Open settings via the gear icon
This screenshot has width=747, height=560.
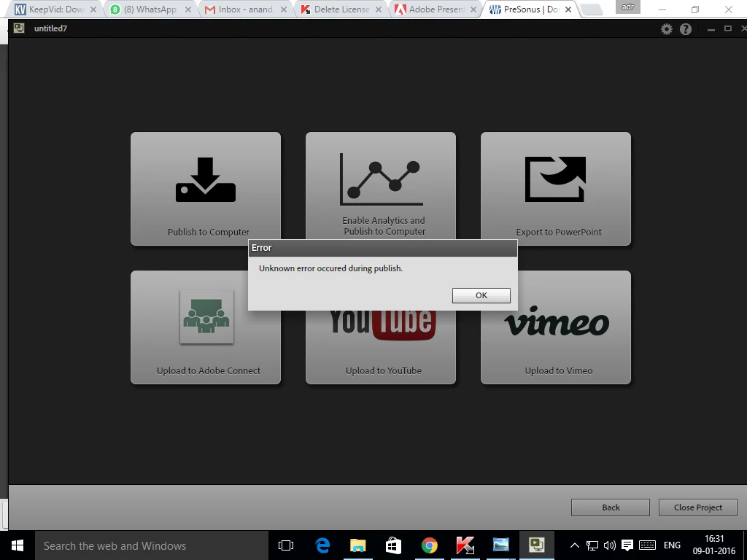pyautogui.click(x=667, y=29)
